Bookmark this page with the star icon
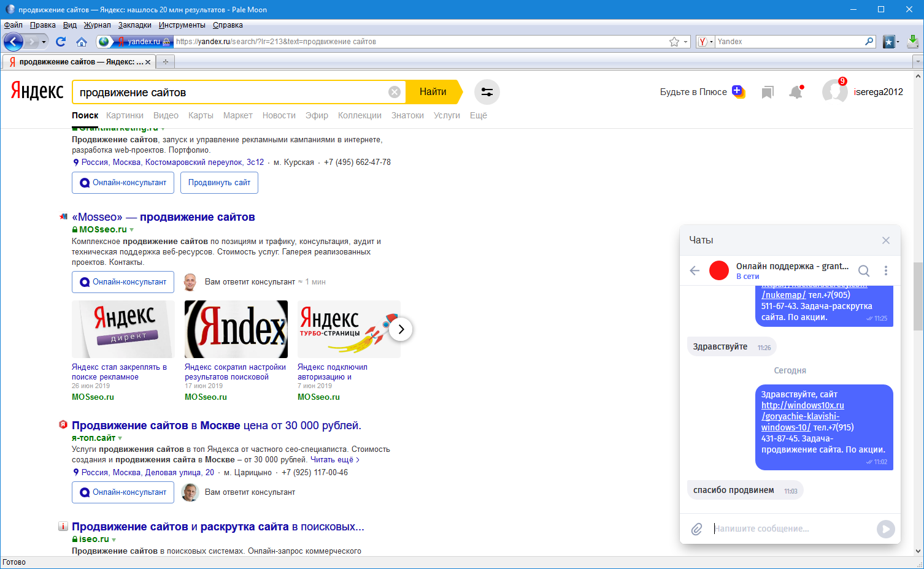This screenshot has height=569, width=924. [674, 42]
